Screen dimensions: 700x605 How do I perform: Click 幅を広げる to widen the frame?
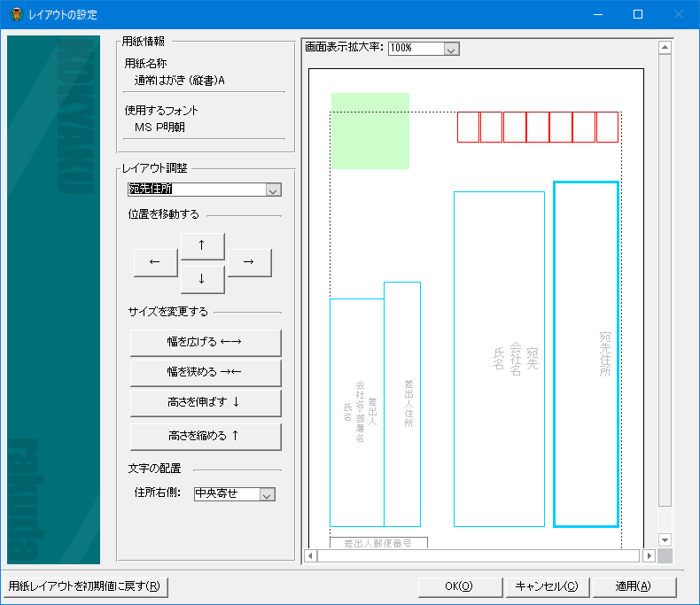tap(206, 342)
